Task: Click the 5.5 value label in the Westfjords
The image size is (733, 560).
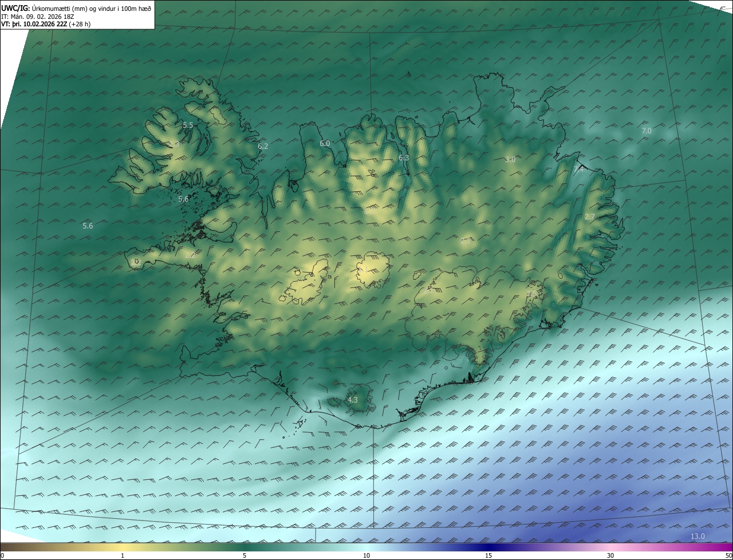Action: (x=188, y=125)
